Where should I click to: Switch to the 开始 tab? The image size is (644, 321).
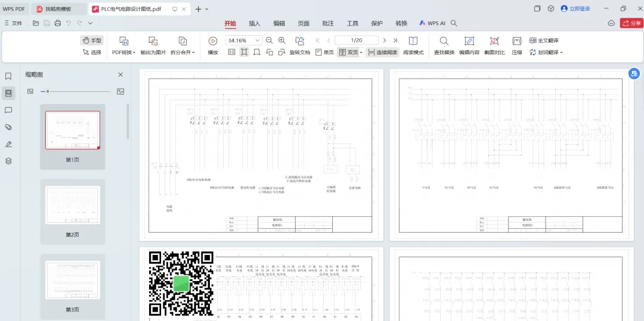[x=230, y=23]
